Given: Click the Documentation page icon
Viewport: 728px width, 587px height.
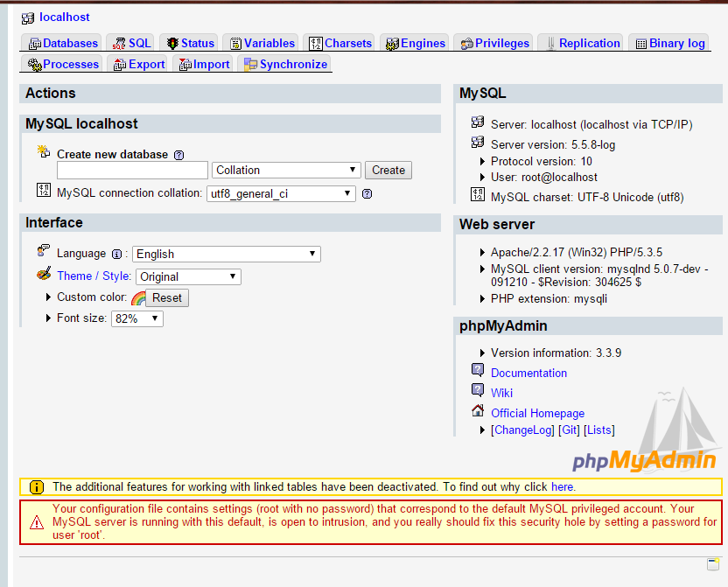Looking at the screenshot, I should [478, 369].
